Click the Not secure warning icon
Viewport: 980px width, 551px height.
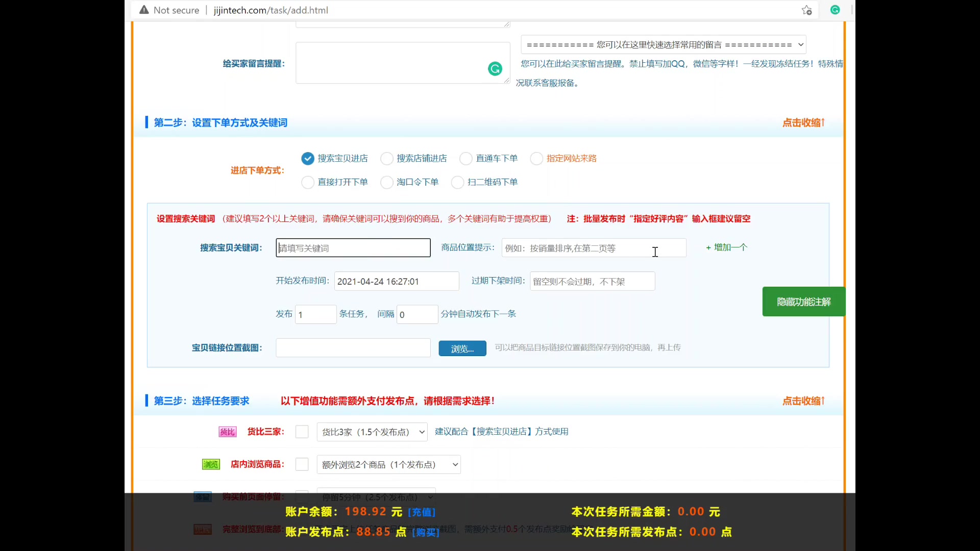[x=144, y=10]
